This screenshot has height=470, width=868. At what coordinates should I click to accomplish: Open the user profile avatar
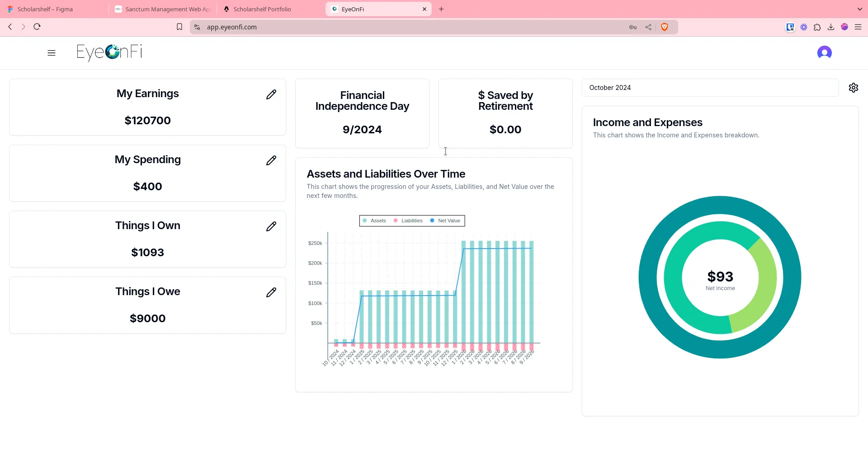point(825,53)
